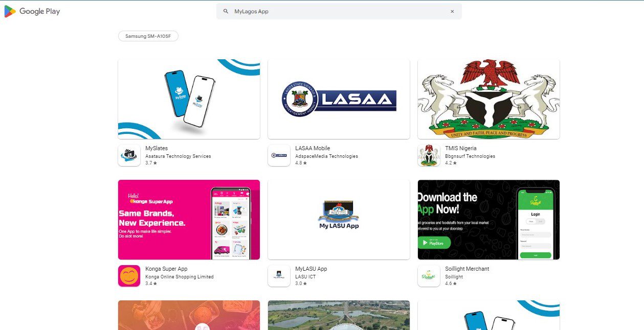
Task: Open the Soillight Merchant app icon
Action: tap(429, 276)
